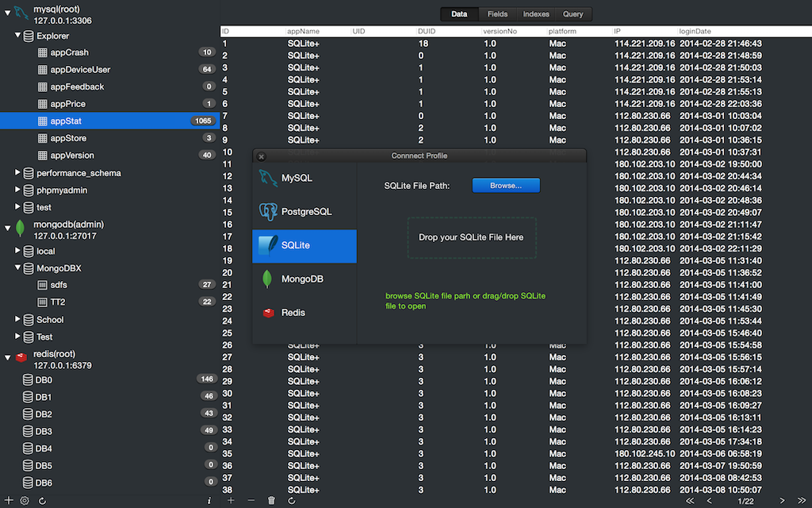This screenshot has width=812, height=508.
Task: Collapse the Explorer database
Action: [x=17, y=35]
